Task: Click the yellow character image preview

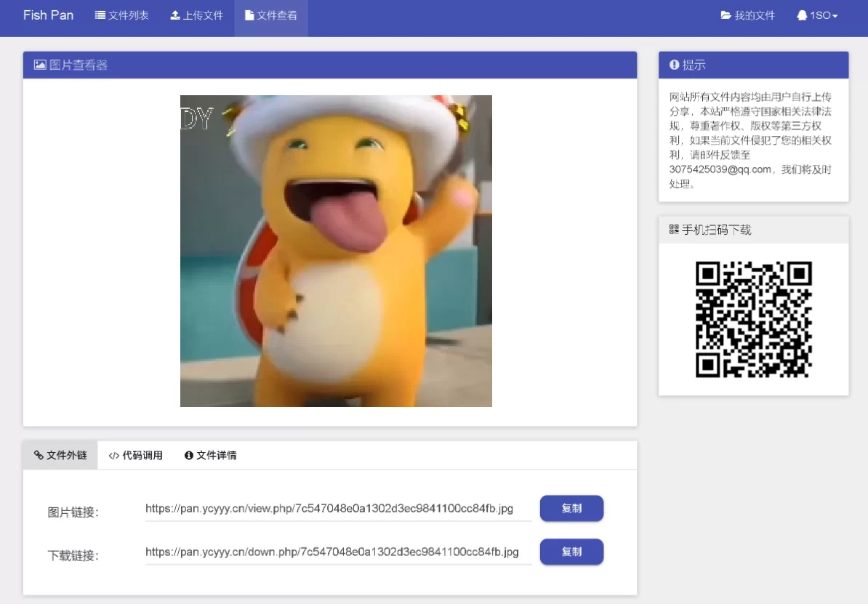Action: pos(336,251)
